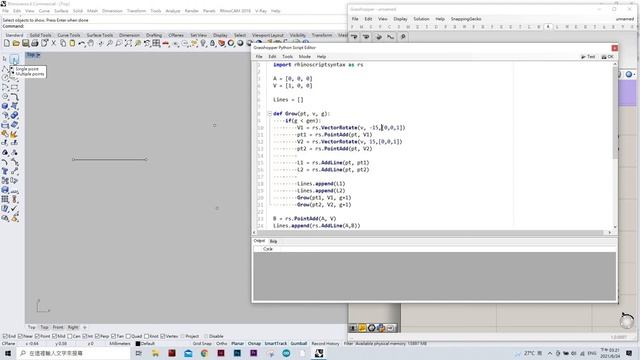
Task: Toggle Point osnap checkbox
Action: 37,336
